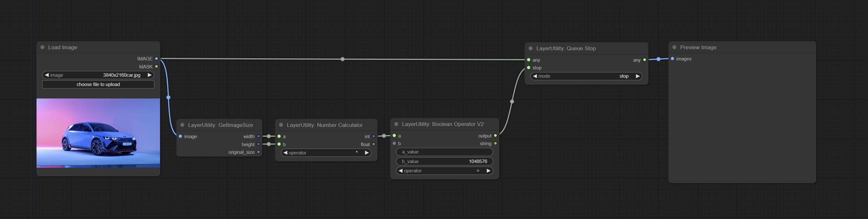The height and width of the screenshot is (219, 868).
Task: Open the Queue Stop mode dropdown showing stop
Action: (x=586, y=76)
